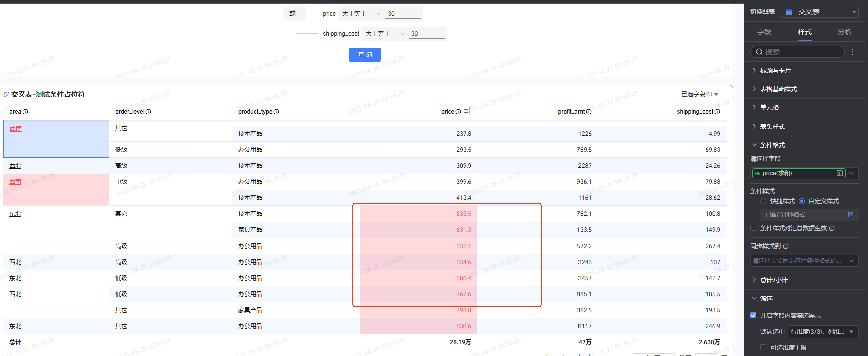
Task: Open the 已选字段(6) dropdown
Action: pos(699,94)
